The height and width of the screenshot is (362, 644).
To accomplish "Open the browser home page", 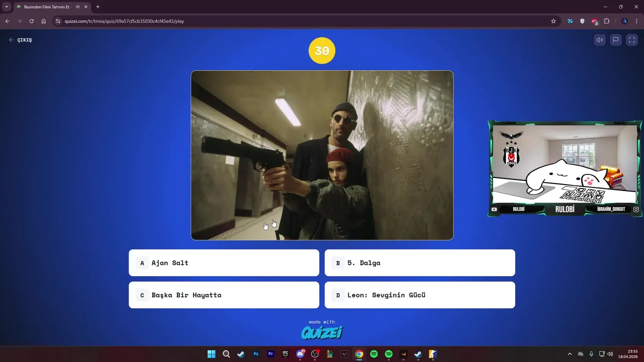I will pos(43,21).
